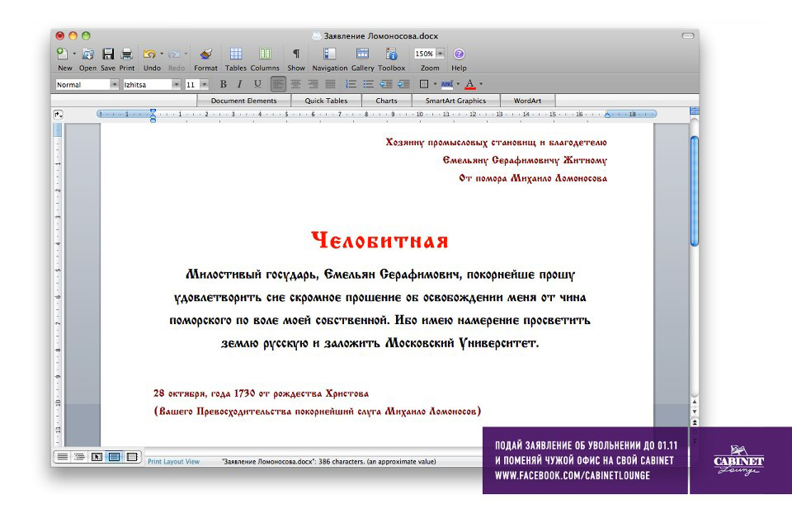Click the 386 characters status bar entry

pos(329,461)
